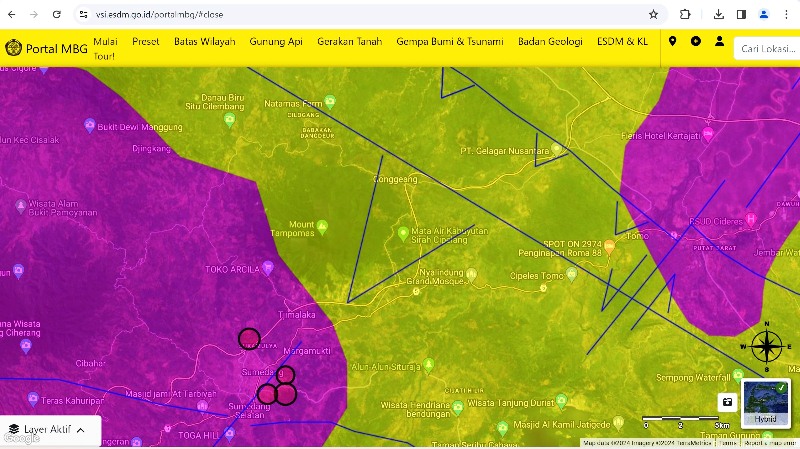Screen dimensions: 800x449
Task: Click the Portal MBG title text
Action: pos(57,48)
